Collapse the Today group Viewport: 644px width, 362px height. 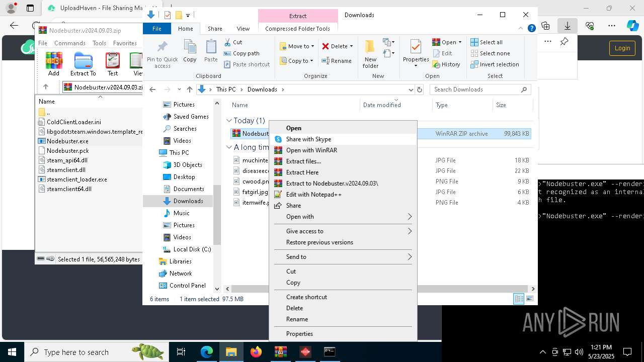point(229,121)
